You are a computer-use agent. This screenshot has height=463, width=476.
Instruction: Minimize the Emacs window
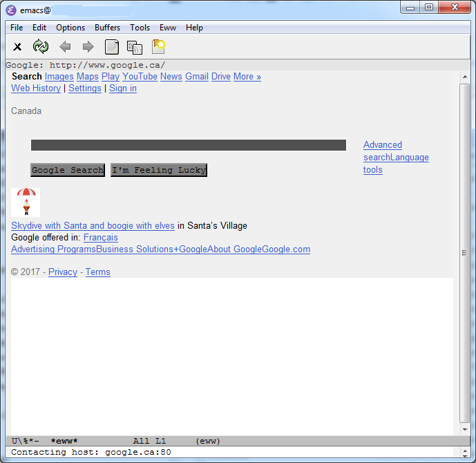pos(410,8)
